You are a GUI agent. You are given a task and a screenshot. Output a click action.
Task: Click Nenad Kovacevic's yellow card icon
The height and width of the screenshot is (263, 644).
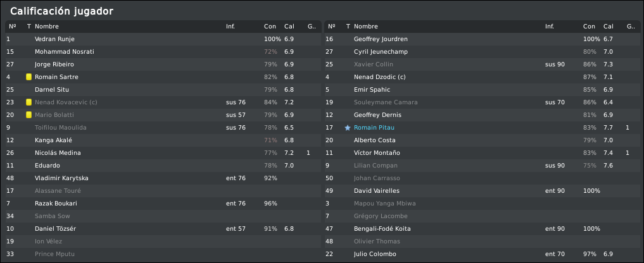pos(28,102)
